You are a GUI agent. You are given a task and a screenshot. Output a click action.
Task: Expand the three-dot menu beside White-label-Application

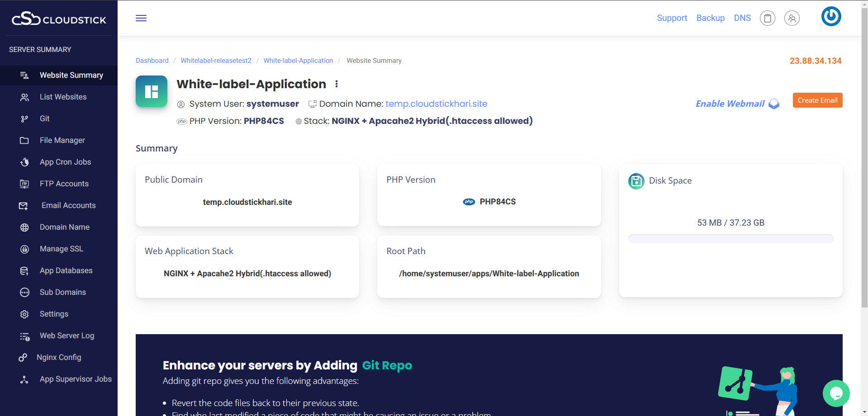[x=337, y=84]
